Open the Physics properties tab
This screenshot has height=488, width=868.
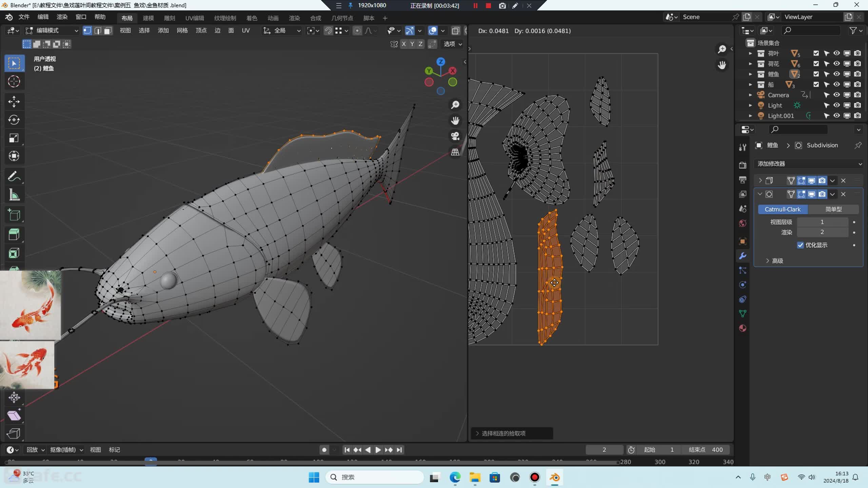coord(743,285)
